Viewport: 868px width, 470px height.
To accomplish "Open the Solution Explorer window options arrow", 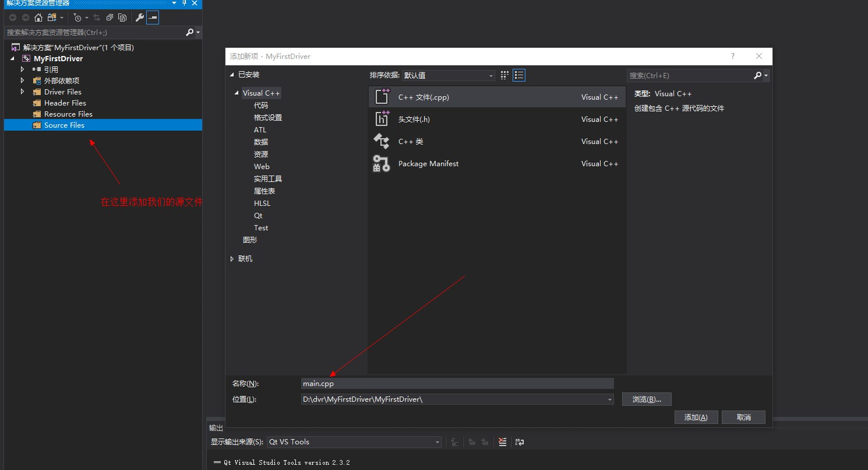I will tap(174, 3).
